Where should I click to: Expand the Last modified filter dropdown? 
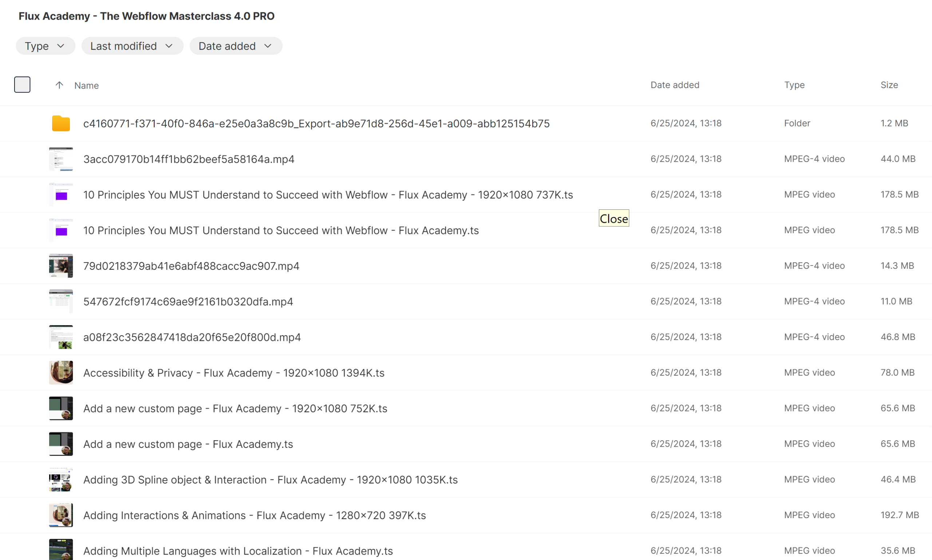coord(132,46)
